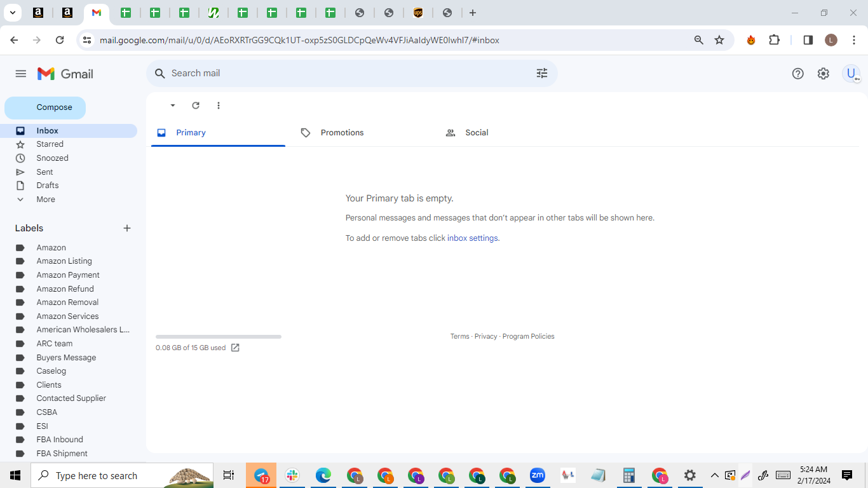
Task: Open the Amazon Services label
Action: coord(69,316)
